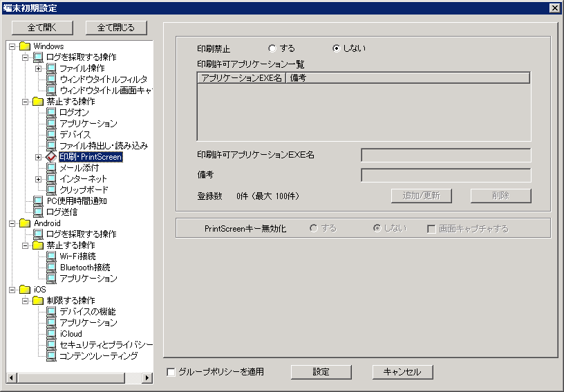The height and width of the screenshot is (392, 564).
Task: Enable グループポリシーを適用 checkbox
Action: [171, 372]
